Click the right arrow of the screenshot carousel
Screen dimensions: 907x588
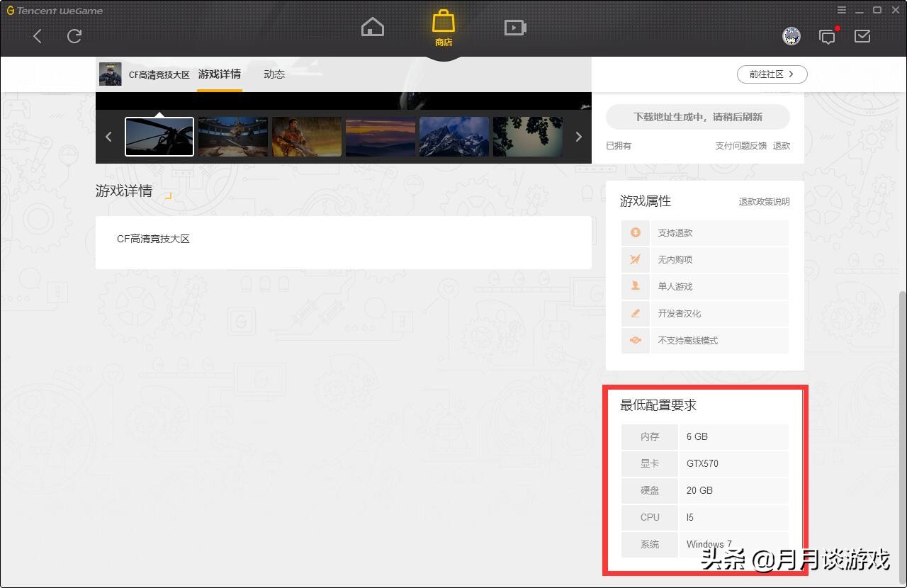tap(578, 136)
